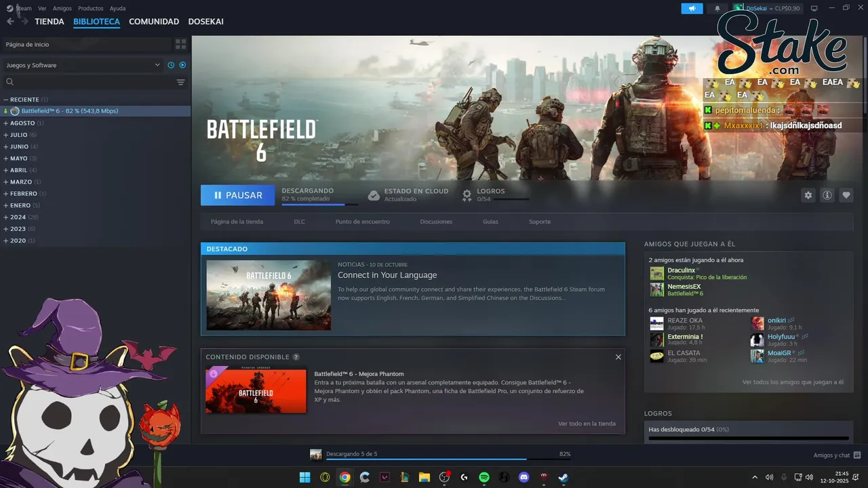Select Battlefield 6 downloading entry in sidebar
Screen dimensions: 868x488
pos(95,111)
